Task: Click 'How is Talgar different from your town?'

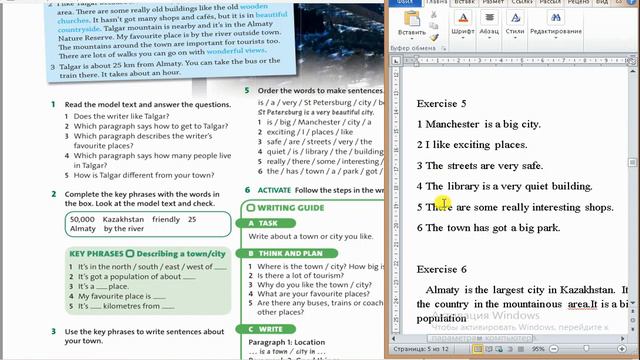Action: (x=144, y=175)
